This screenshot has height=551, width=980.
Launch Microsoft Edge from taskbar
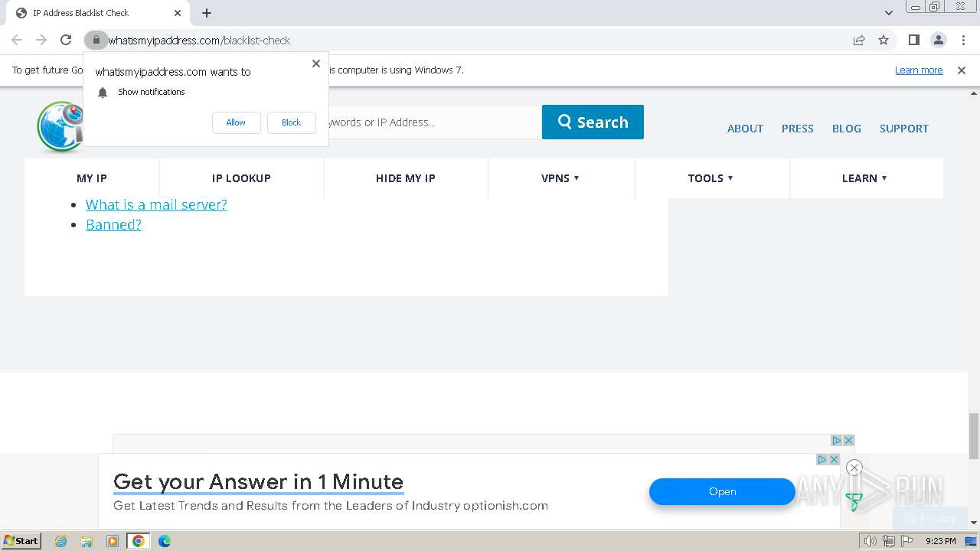click(165, 541)
